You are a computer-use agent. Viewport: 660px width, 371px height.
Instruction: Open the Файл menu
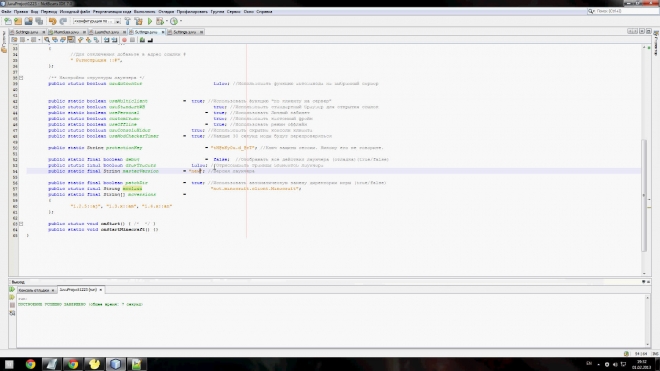point(6,12)
